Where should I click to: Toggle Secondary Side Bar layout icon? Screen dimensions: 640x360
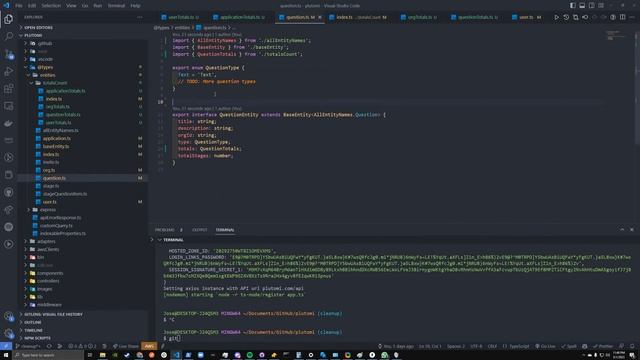591,6
